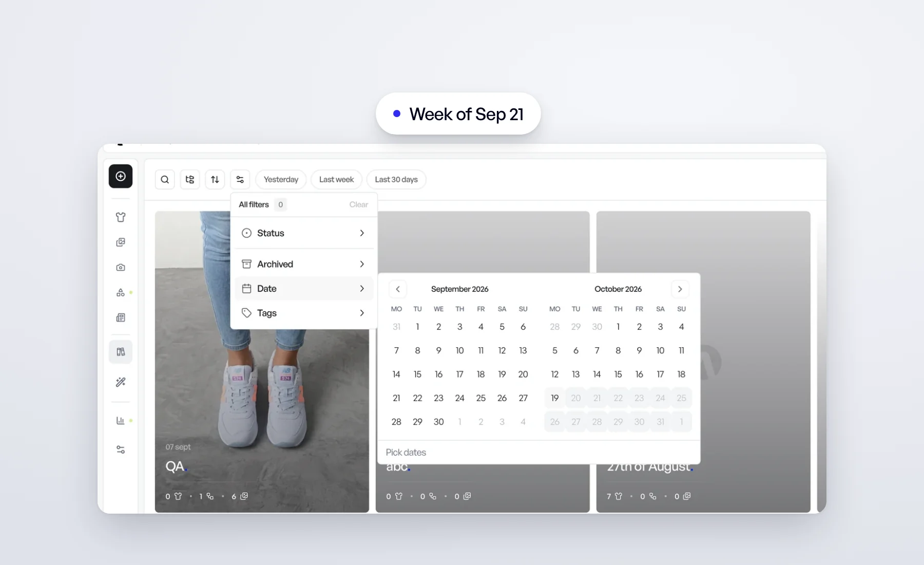Click the shapes sidebar icon
924x565 pixels.
[x=121, y=293]
